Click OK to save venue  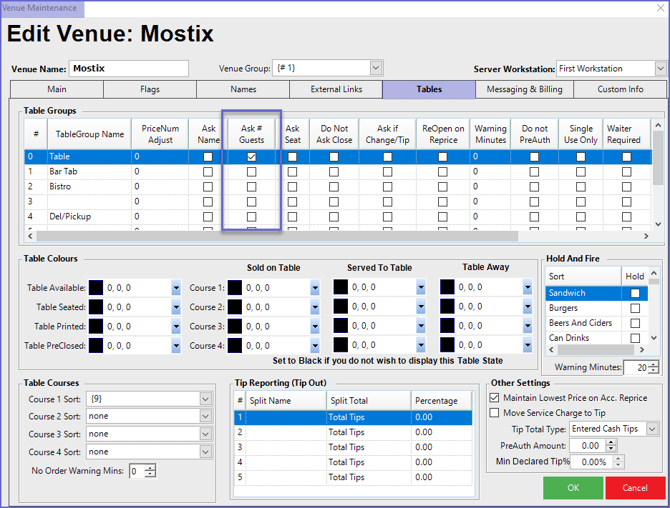(x=573, y=488)
